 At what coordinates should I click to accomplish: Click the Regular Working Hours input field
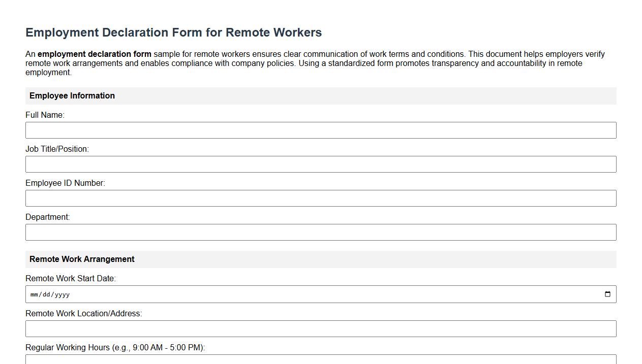[x=320, y=361]
